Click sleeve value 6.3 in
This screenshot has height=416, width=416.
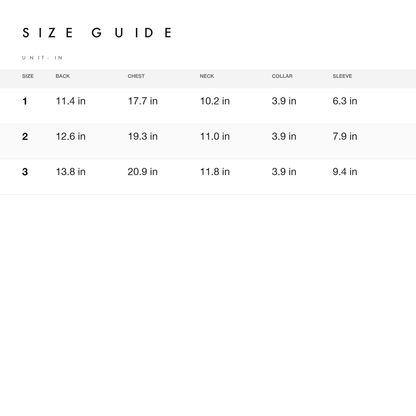coord(345,101)
